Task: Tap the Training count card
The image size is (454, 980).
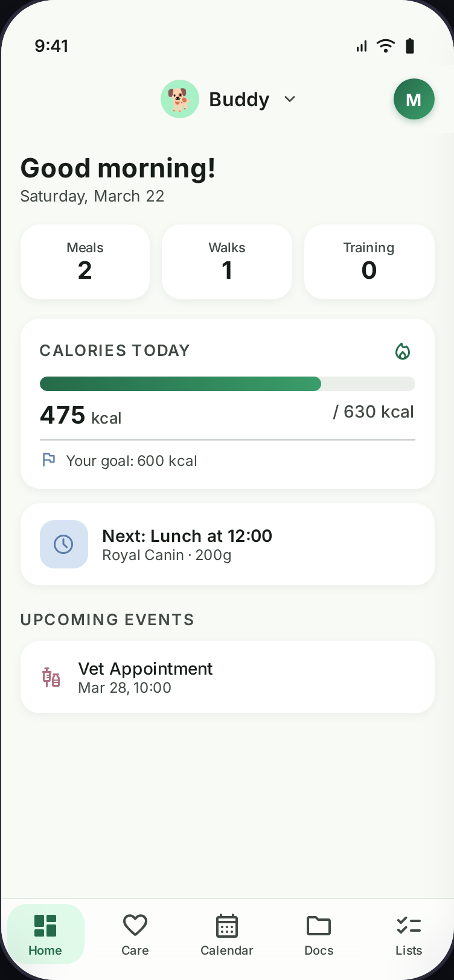Action: [369, 262]
